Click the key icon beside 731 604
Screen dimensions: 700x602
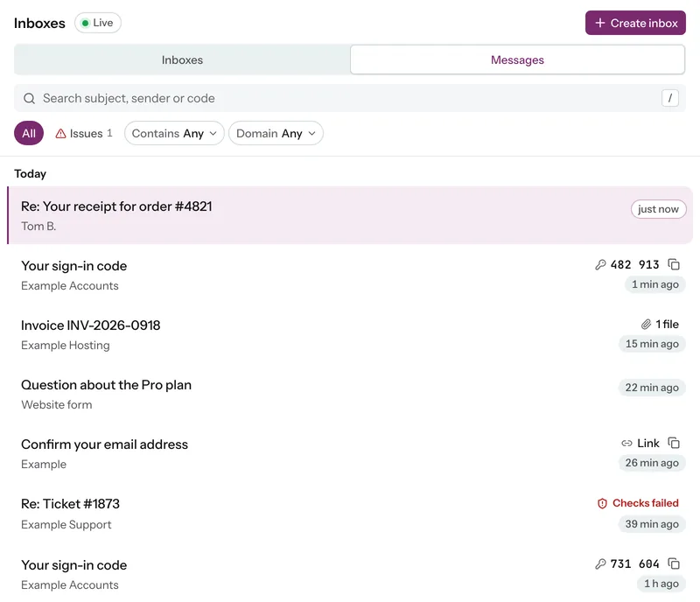click(x=600, y=564)
